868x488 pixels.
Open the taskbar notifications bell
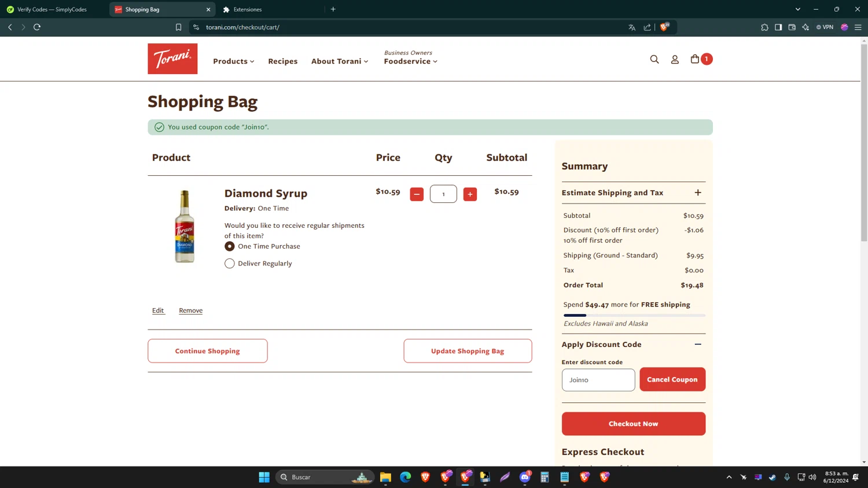point(856,477)
